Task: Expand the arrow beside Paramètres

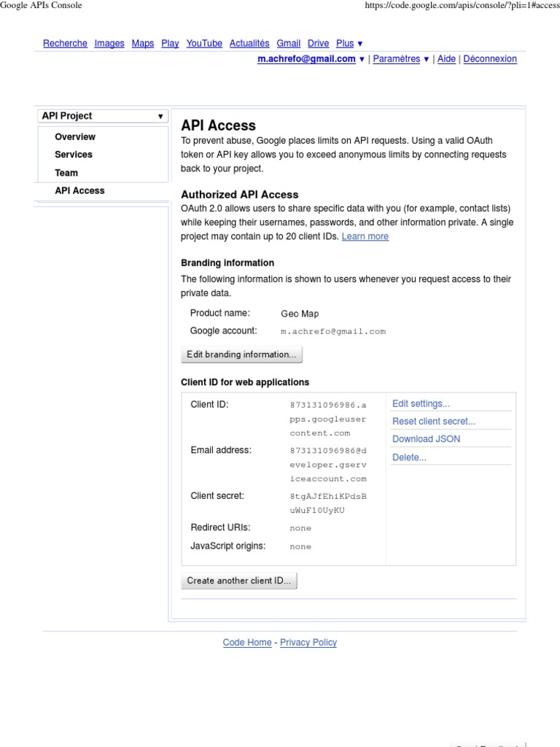Action: 426,59
